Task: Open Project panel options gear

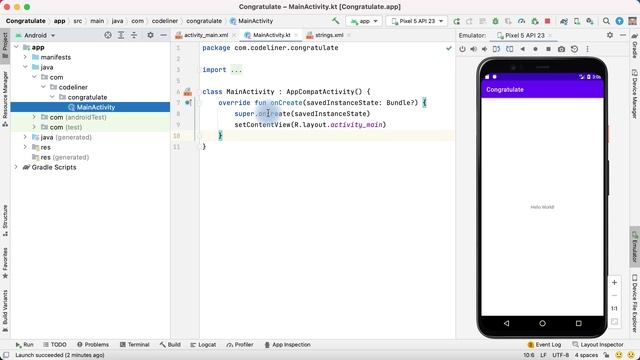Action: pos(150,35)
